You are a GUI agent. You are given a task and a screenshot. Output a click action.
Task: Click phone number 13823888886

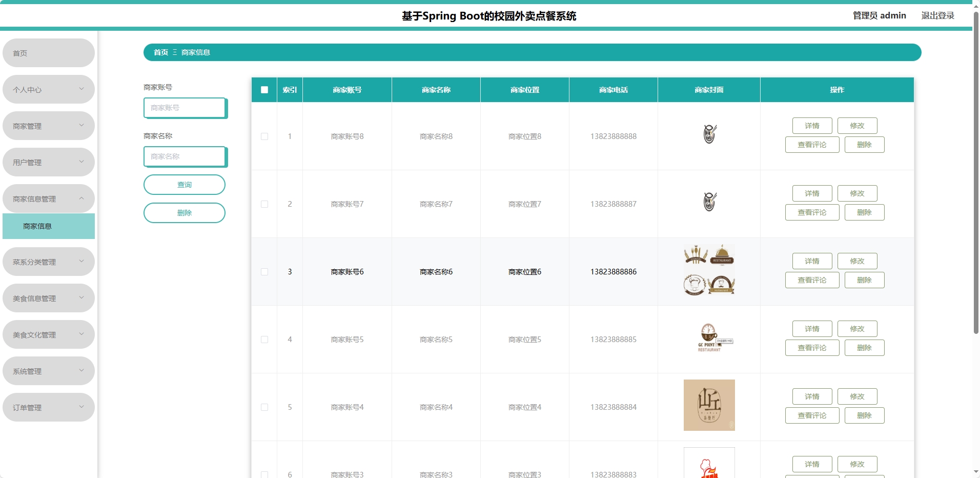614,272
